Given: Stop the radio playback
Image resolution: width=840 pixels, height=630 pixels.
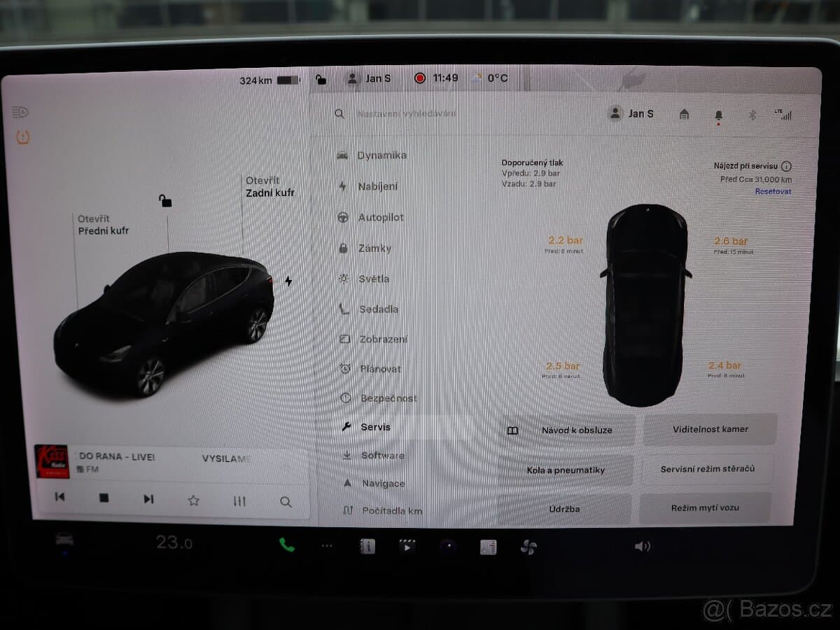Looking at the screenshot, I should tap(104, 498).
